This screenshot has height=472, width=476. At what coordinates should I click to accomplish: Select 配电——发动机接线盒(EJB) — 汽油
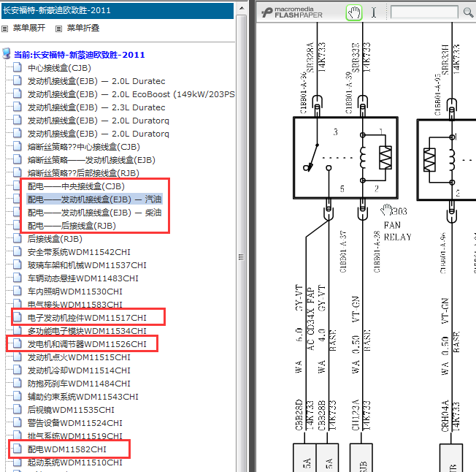tap(94, 199)
